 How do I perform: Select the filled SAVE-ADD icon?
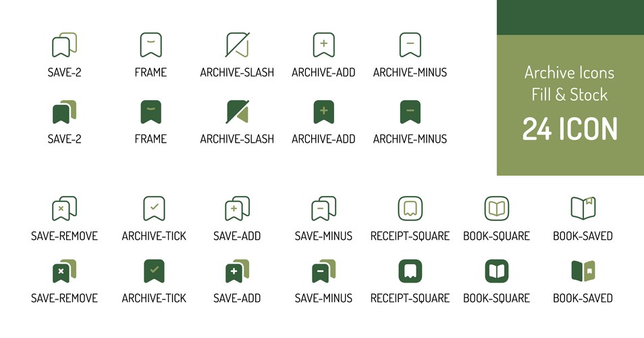237,271
